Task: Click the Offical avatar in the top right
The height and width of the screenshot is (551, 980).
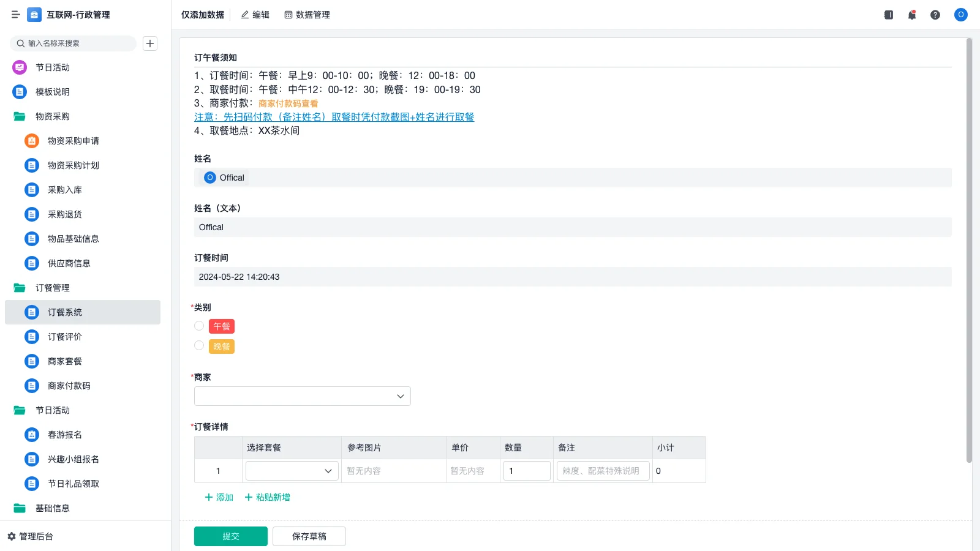Action: click(960, 15)
